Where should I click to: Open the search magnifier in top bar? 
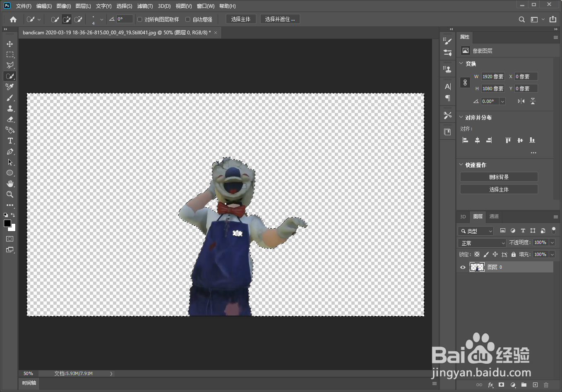521,19
